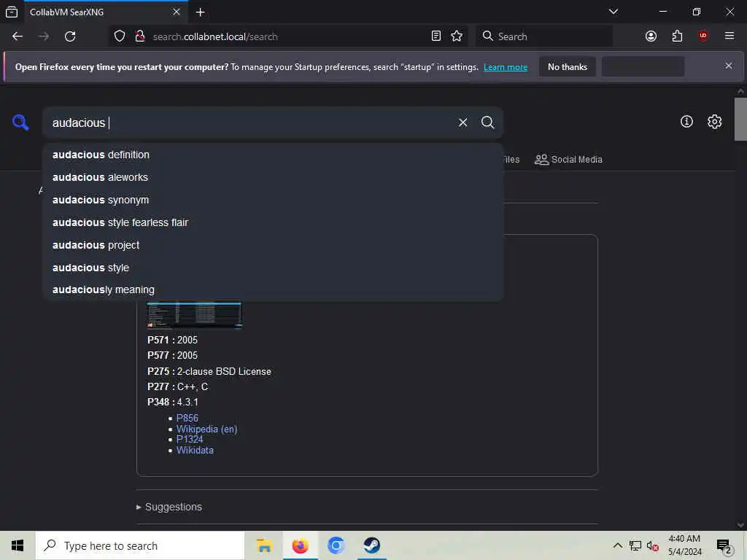The height and width of the screenshot is (560, 747).
Task: Open the network status tray icon
Action: (635, 545)
